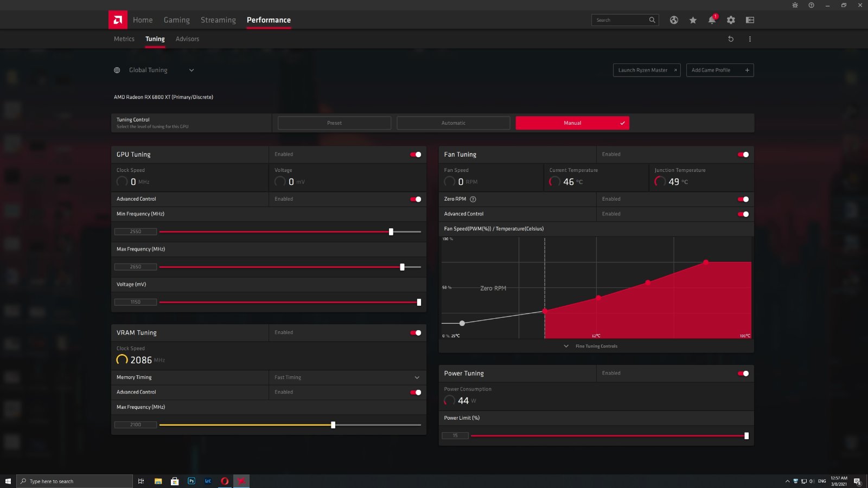The image size is (868, 488).
Task: Toggle GPU Tuning Advanced Control switch
Action: pos(416,199)
